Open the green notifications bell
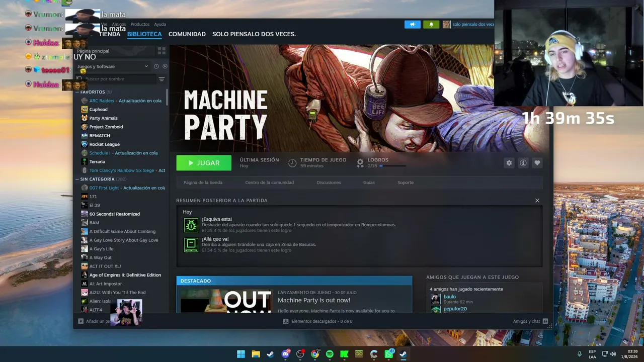 (431, 24)
